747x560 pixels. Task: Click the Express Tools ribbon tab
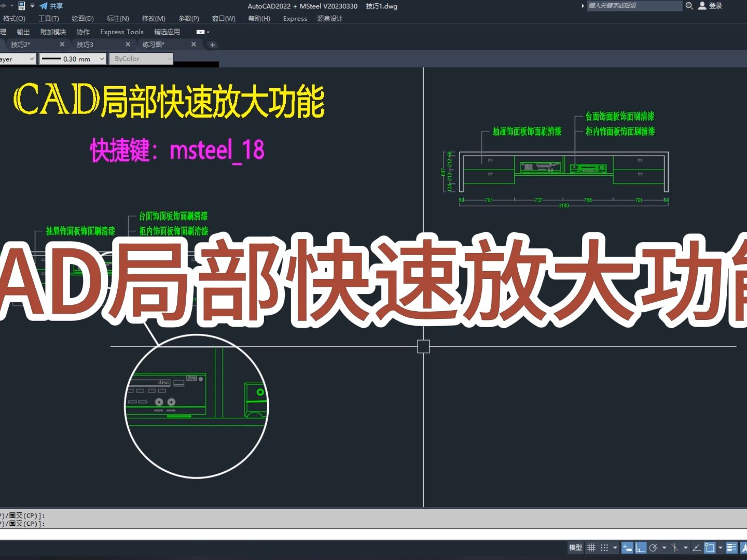tap(121, 32)
